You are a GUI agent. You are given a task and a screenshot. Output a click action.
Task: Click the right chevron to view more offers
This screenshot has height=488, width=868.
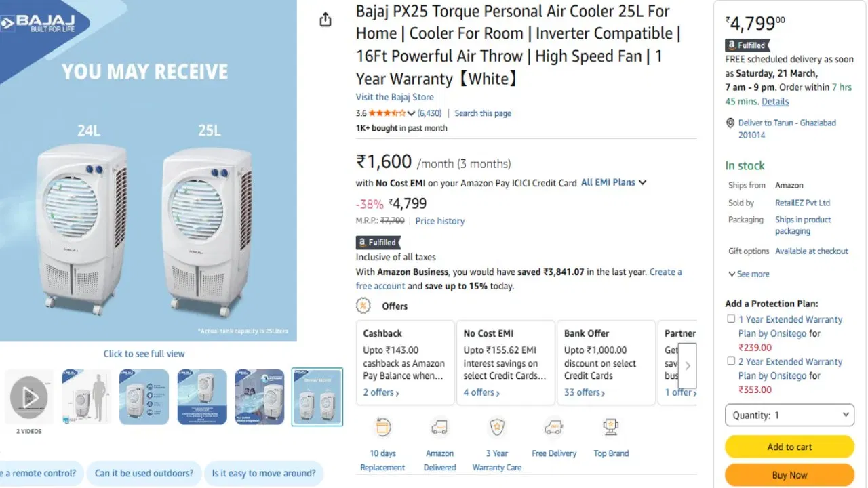pyautogui.click(x=687, y=365)
